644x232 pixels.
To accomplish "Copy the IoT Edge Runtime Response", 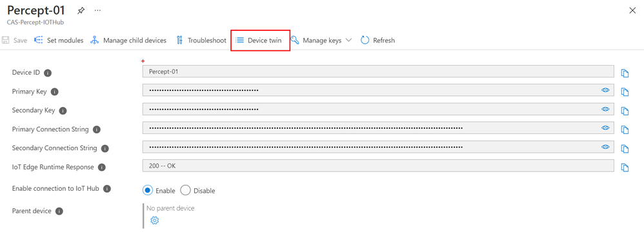I will 625,168.
